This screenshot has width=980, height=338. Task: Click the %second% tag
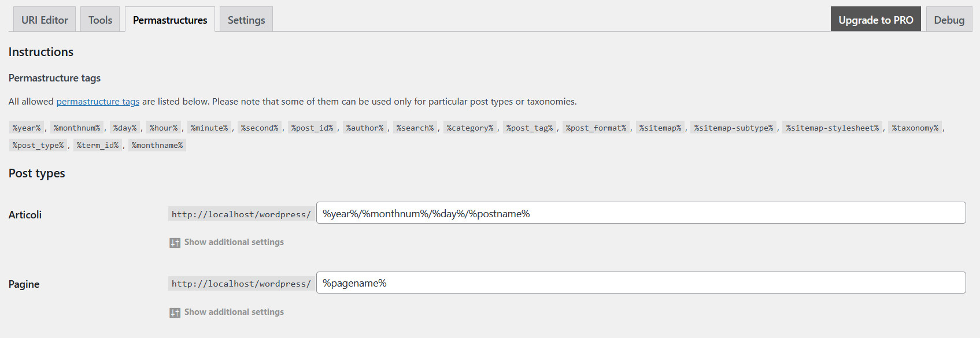(x=260, y=128)
